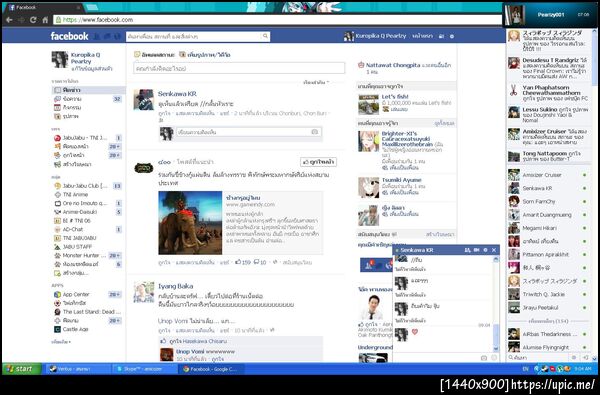Open privacy shortcuts icon in blue header
The height and width of the screenshot is (395, 600).
(x=441, y=36)
